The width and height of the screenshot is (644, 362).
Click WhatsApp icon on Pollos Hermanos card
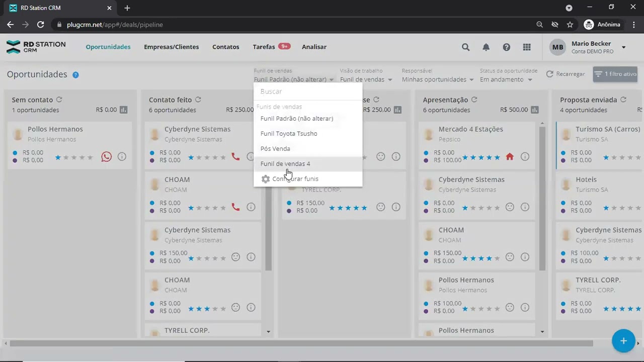point(106,157)
